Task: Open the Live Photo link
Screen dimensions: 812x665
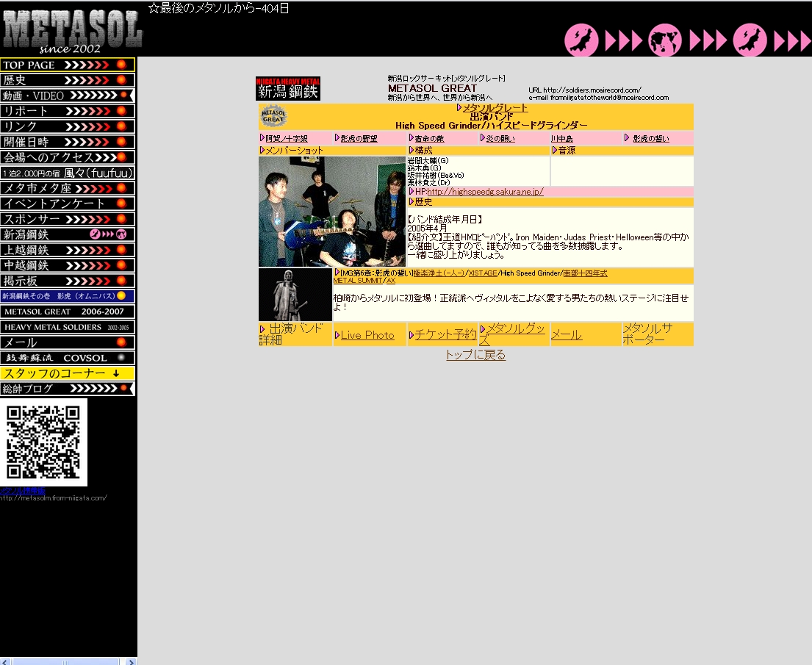Action: [x=367, y=335]
